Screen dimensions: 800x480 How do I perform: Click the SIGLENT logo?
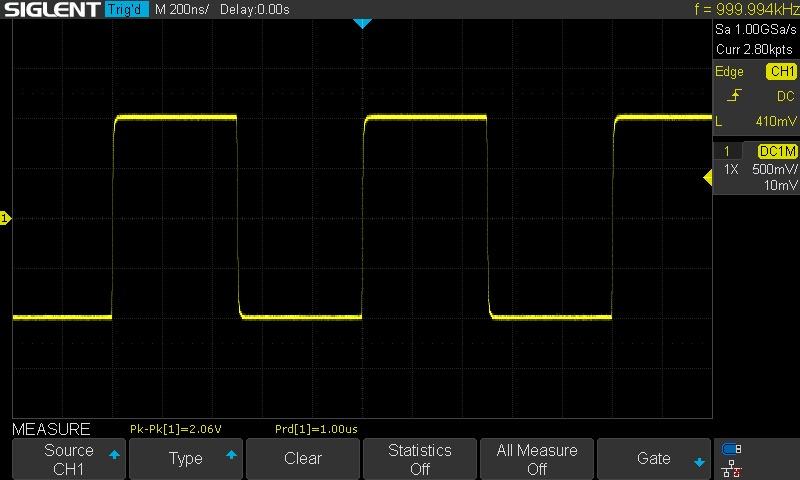(x=50, y=9)
